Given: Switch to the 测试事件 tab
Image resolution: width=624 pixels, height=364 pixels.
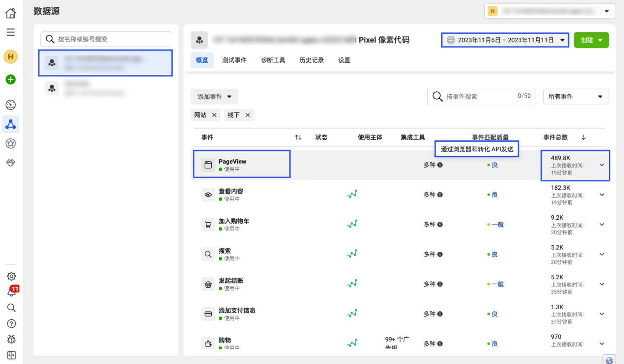Looking at the screenshot, I should (x=234, y=61).
